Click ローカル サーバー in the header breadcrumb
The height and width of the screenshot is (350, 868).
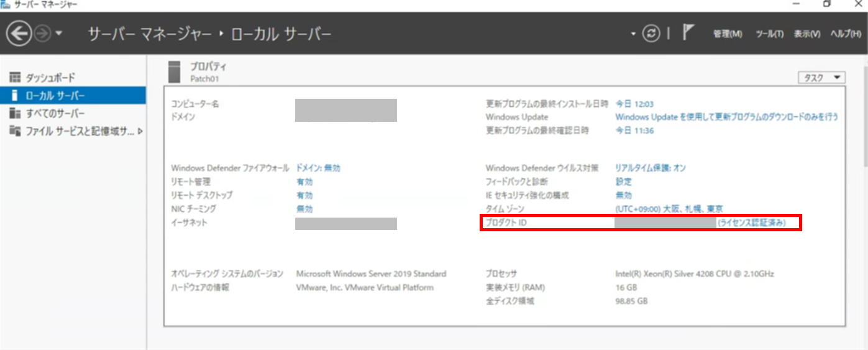[281, 34]
